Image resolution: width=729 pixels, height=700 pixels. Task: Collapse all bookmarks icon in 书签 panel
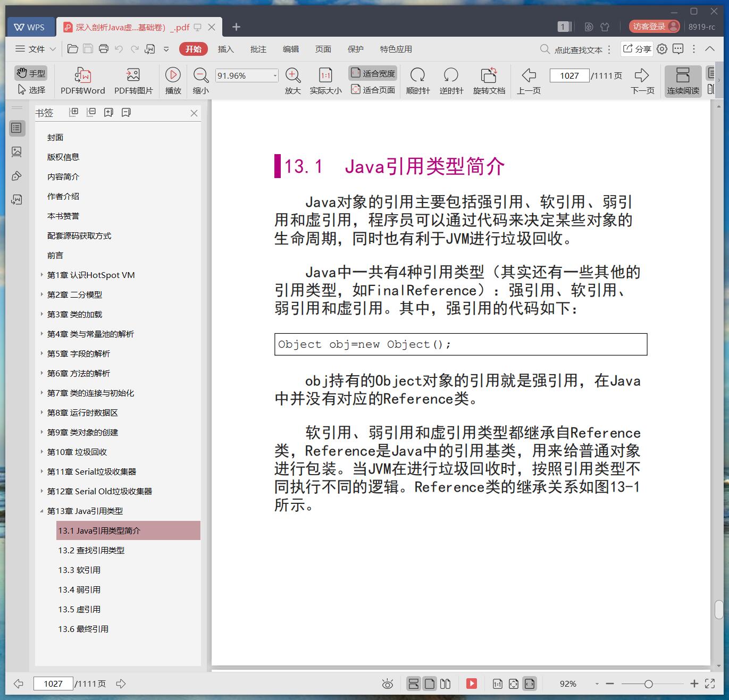pyautogui.click(x=91, y=112)
